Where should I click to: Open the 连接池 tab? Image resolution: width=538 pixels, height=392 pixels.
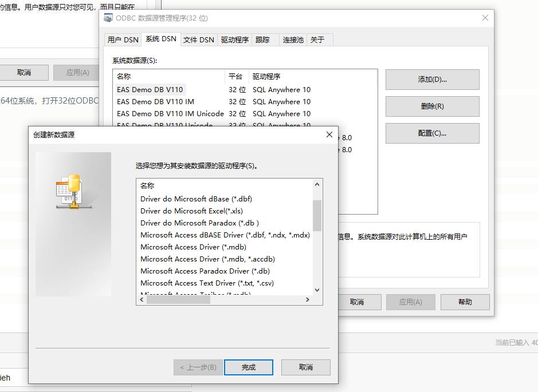[293, 39]
